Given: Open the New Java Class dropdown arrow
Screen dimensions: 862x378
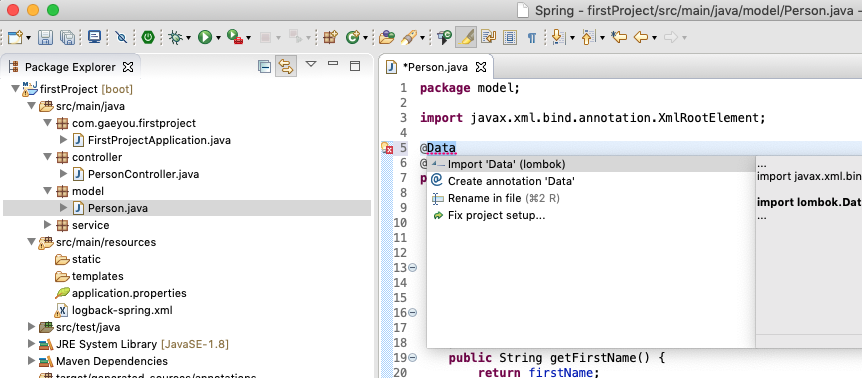Looking at the screenshot, I should [365, 38].
